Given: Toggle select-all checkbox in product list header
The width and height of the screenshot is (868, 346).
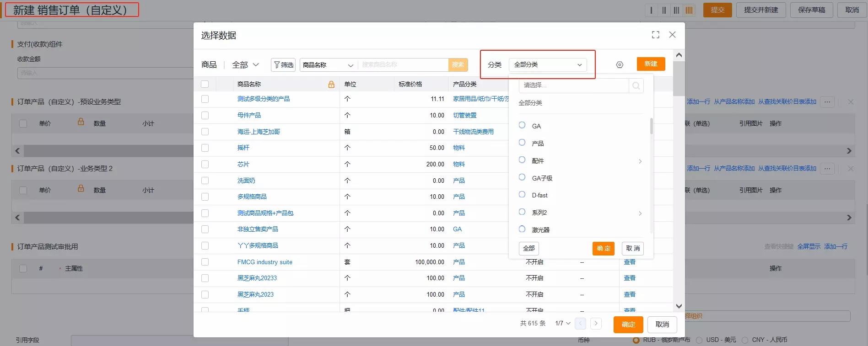Looking at the screenshot, I should click(205, 84).
